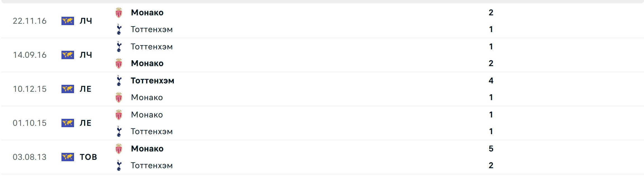Click Tottenham's score 4 in 10.12.15 match
The height and width of the screenshot is (176, 644).
pyautogui.click(x=491, y=81)
